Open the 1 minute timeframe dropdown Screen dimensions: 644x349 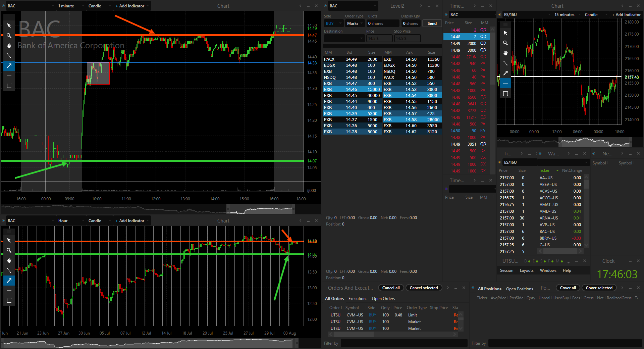70,6
